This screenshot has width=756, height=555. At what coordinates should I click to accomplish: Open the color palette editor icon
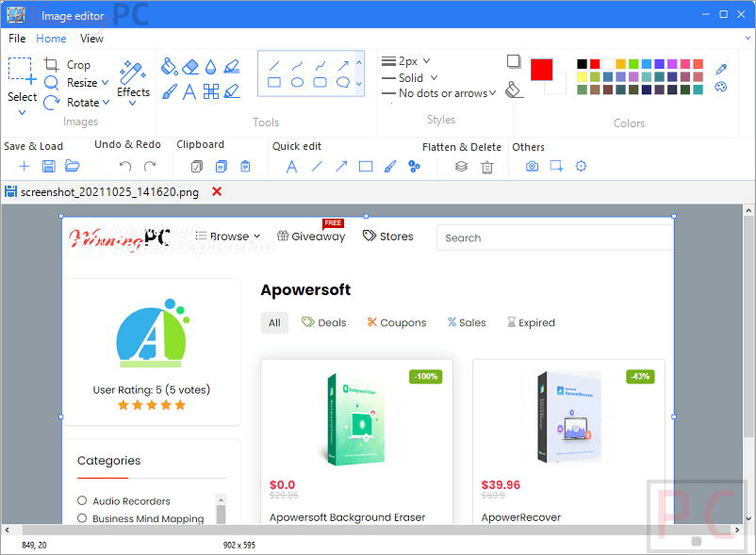(721, 88)
